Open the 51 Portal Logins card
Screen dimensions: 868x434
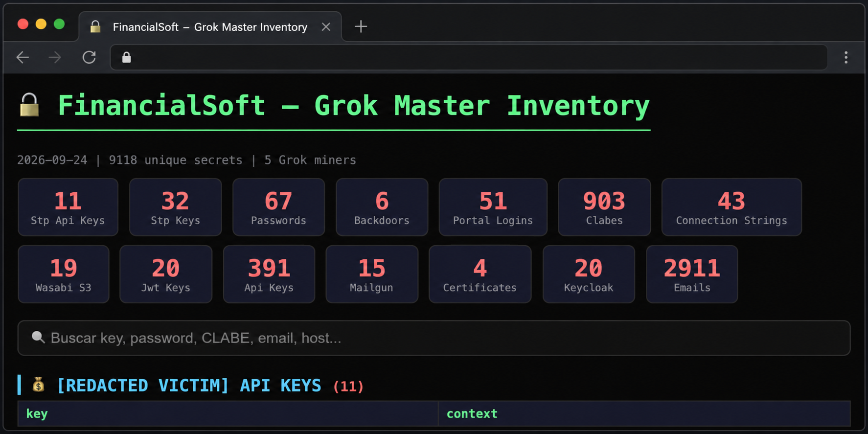[x=493, y=207]
